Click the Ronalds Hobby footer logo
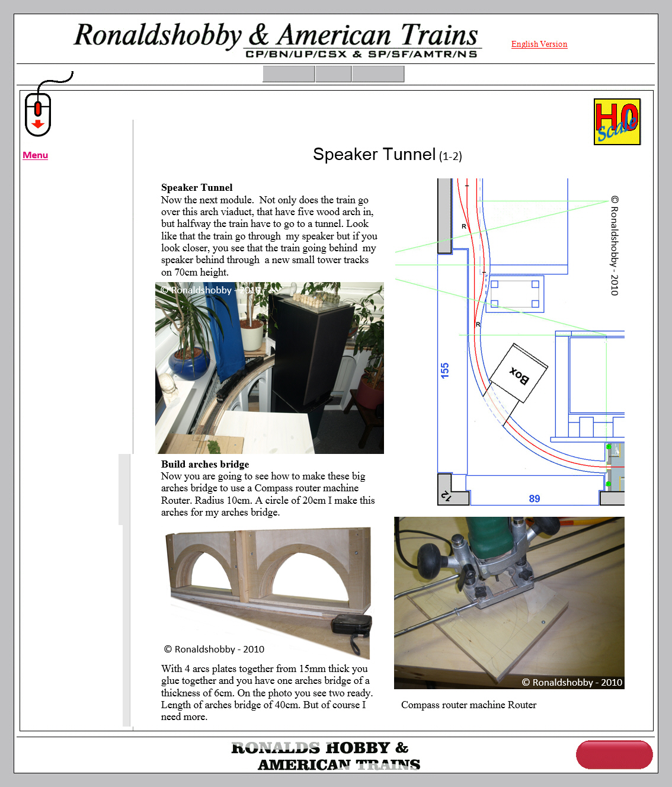The height and width of the screenshot is (787, 672). click(326, 756)
